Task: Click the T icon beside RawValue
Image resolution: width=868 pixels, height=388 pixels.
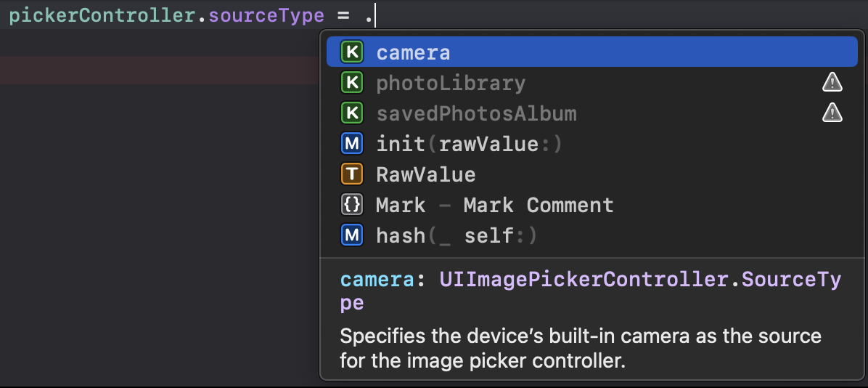Action: tap(352, 174)
